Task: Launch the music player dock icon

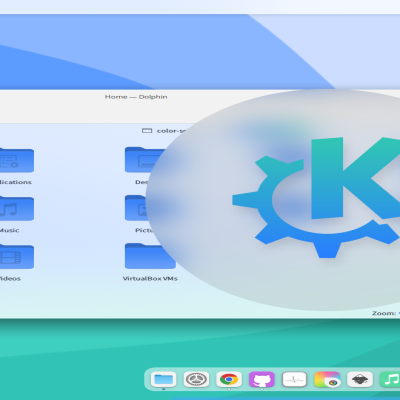Action: (x=390, y=379)
